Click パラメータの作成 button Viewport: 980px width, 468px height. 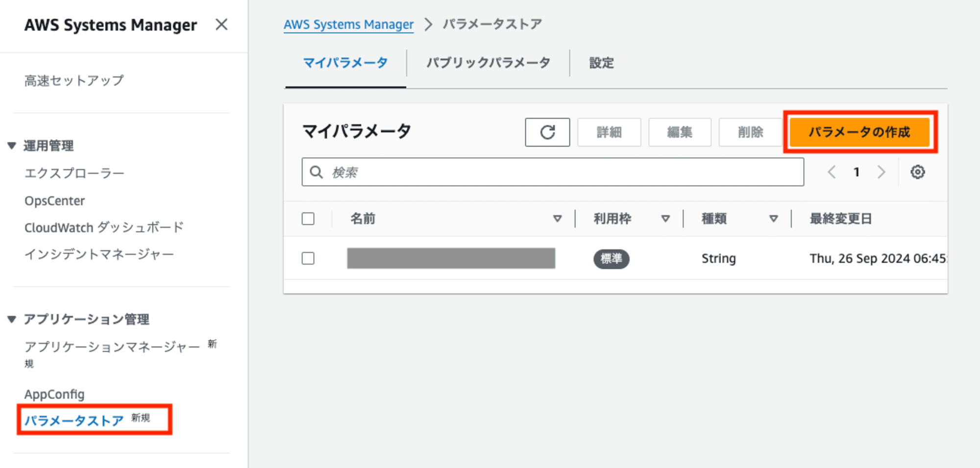click(859, 132)
